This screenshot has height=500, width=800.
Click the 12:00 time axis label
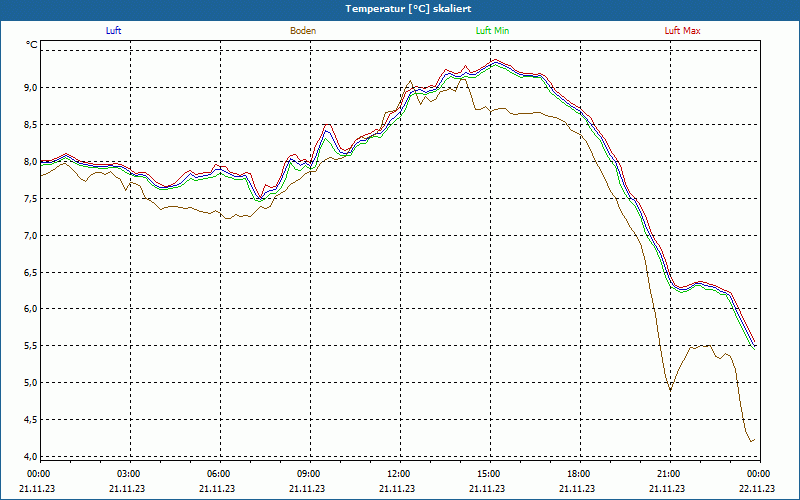[398, 474]
